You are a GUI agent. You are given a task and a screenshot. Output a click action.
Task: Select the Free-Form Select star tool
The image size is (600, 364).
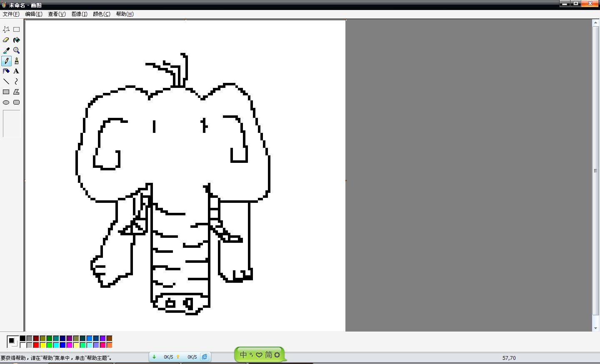(x=6, y=30)
